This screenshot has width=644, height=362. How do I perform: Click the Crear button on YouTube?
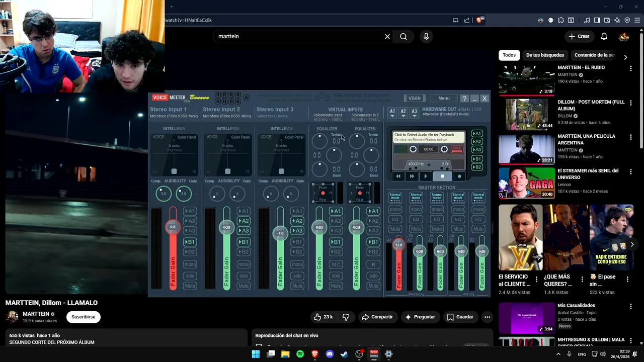pyautogui.click(x=579, y=37)
